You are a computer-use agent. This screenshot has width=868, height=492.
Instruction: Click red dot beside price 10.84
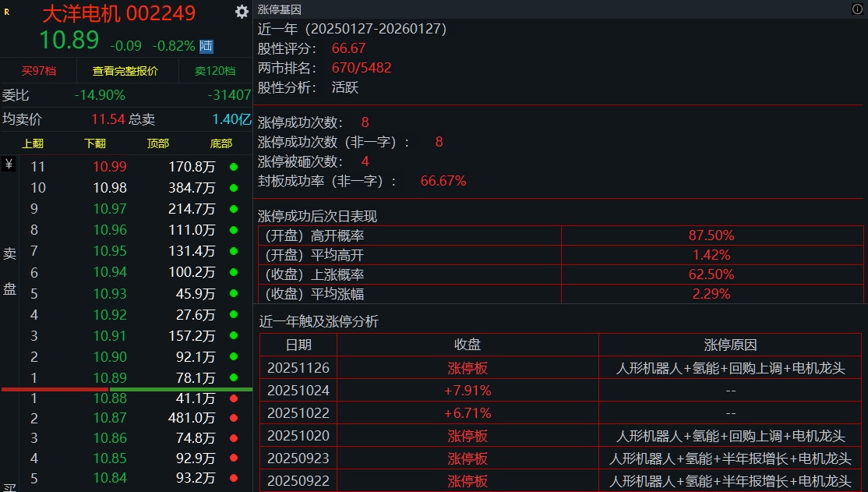234,478
